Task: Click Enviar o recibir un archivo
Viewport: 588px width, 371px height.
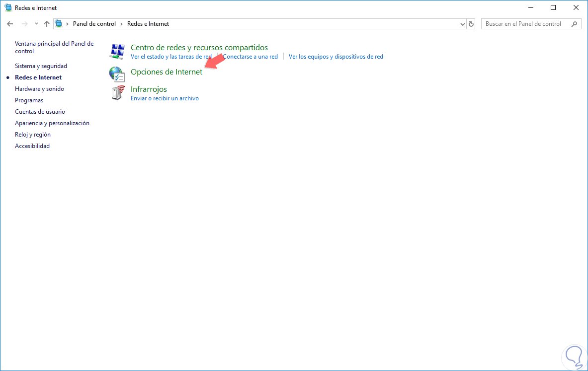Action: [x=165, y=98]
